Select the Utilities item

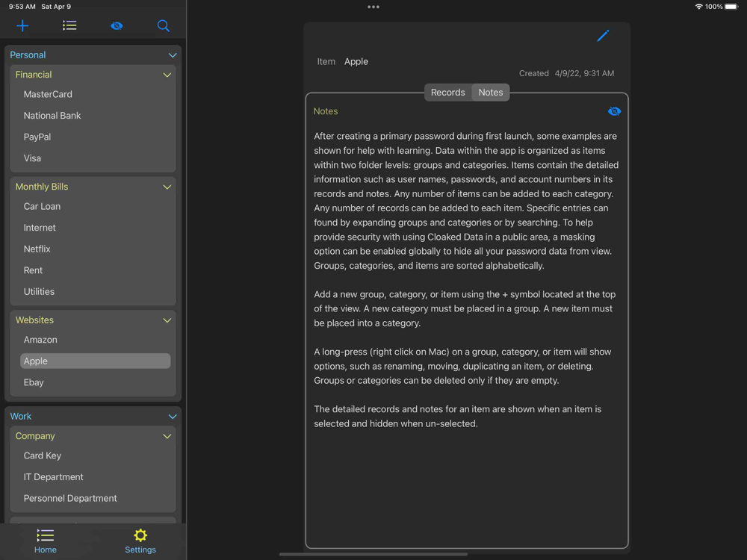click(x=96, y=291)
